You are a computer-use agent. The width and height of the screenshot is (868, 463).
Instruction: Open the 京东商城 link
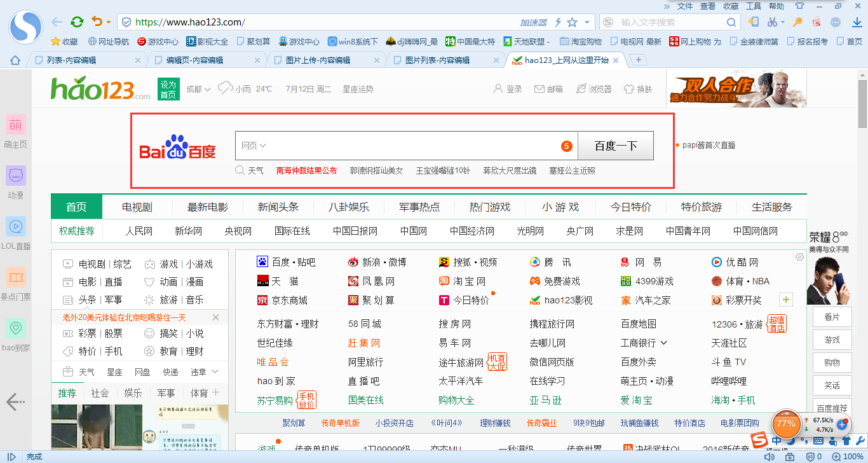pyautogui.click(x=289, y=300)
